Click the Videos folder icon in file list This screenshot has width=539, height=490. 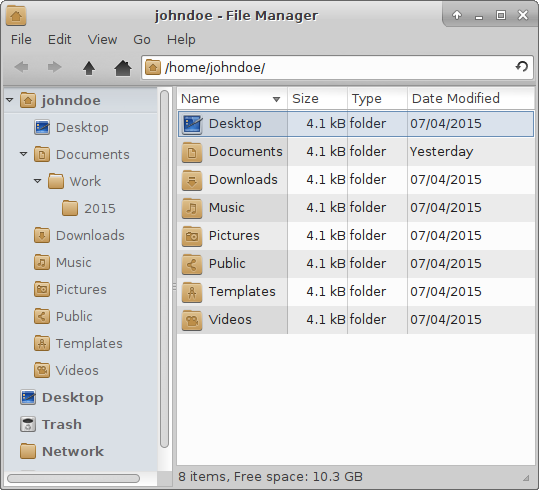192,320
